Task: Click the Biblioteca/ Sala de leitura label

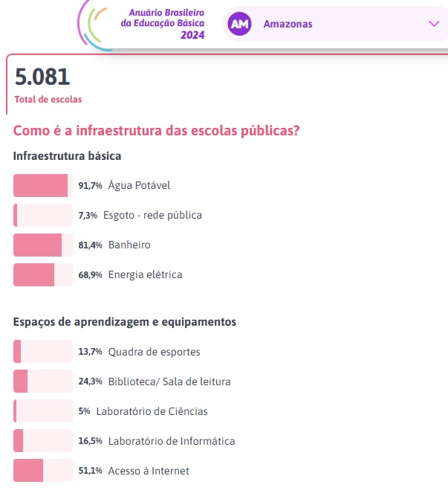Action: (169, 382)
